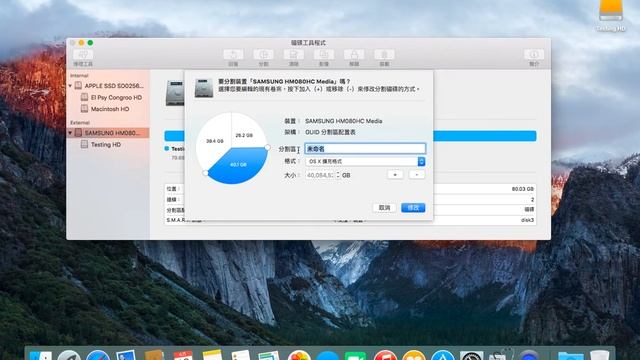Click the size (大小) input field
640x360 pixels.
coord(320,175)
